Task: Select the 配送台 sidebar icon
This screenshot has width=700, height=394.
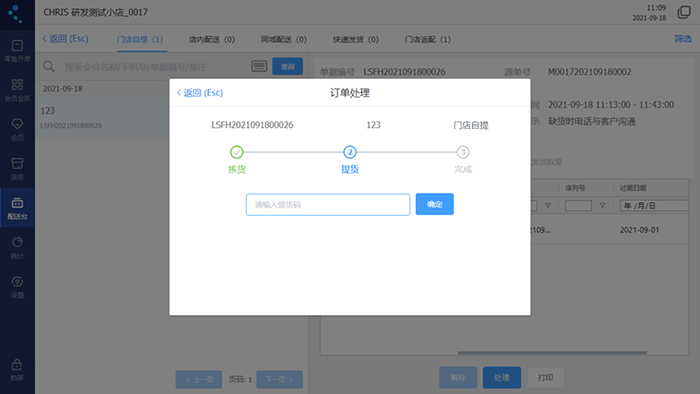Action: [x=17, y=207]
